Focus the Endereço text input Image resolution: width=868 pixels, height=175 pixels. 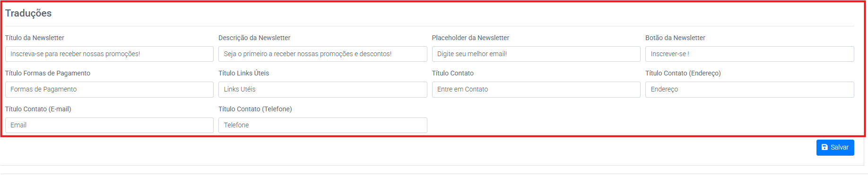tap(749, 89)
